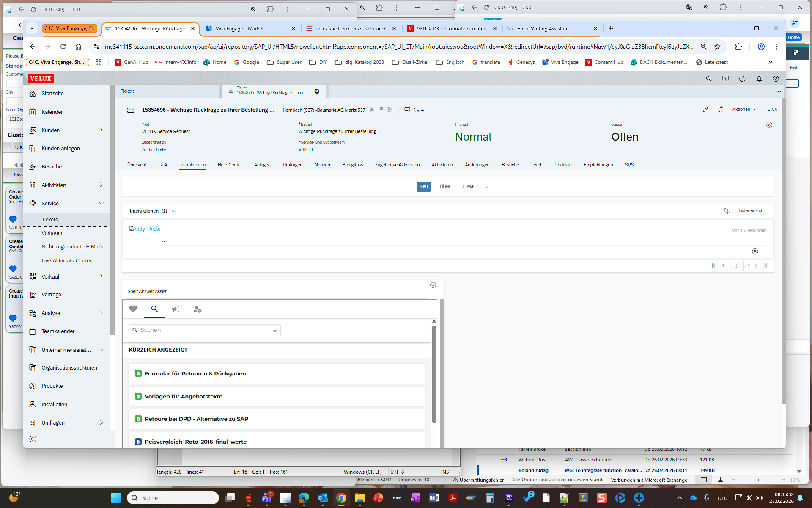
Task: Switch to the Notizen tab
Action: pyautogui.click(x=322, y=165)
